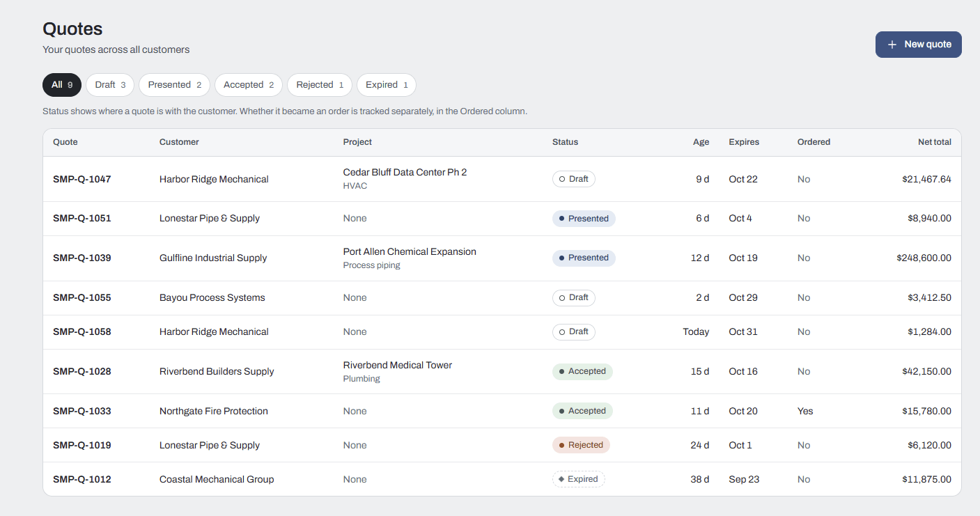Click project Port Allen Chemical Expansion
The width and height of the screenshot is (980, 516).
click(410, 251)
